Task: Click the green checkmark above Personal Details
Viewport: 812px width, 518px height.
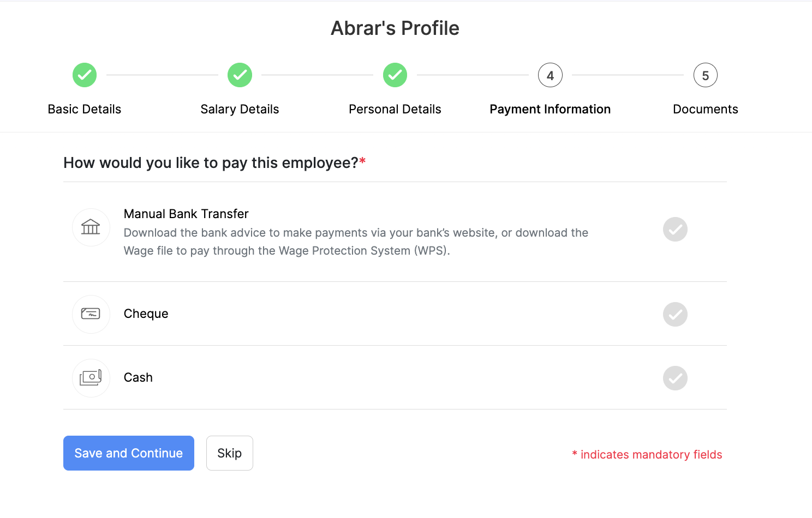Action: pos(395,75)
